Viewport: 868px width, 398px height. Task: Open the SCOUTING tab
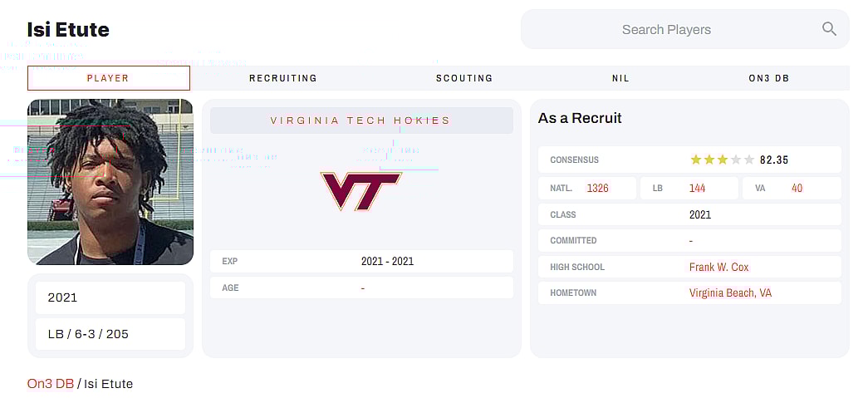[x=464, y=78]
